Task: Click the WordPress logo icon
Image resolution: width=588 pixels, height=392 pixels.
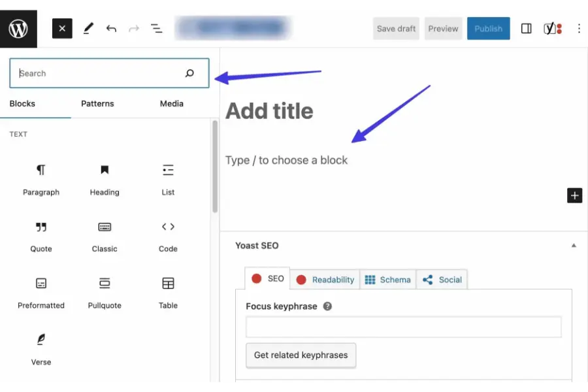Action: [18, 29]
